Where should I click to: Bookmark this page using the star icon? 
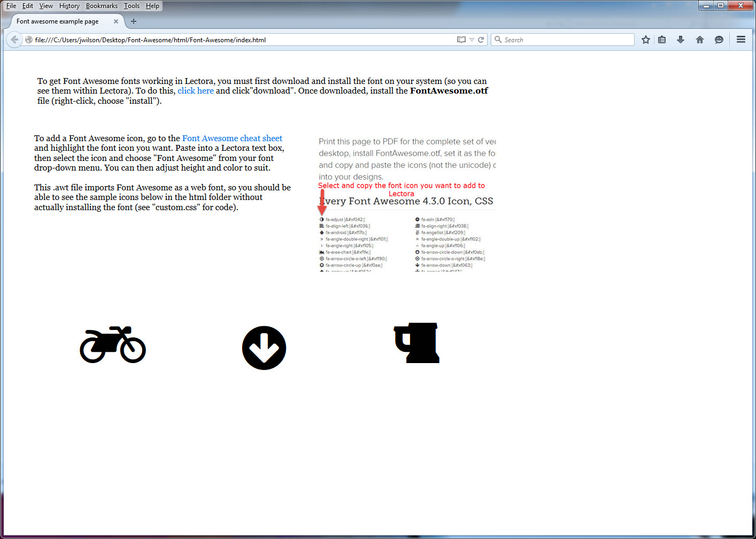pyautogui.click(x=646, y=40)
